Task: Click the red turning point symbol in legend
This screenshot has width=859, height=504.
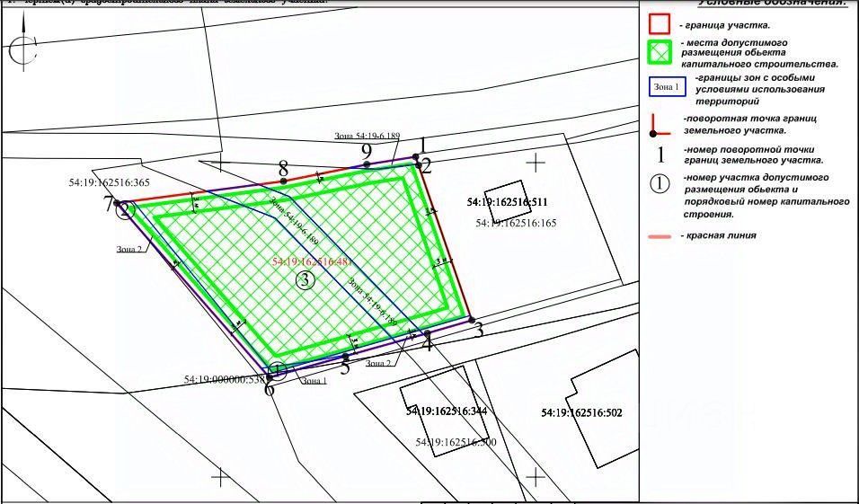Action: [x=660, y=125]
